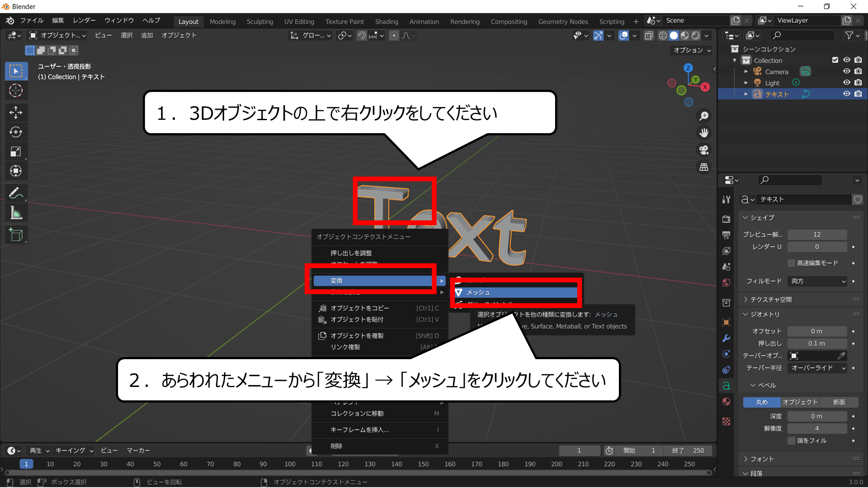Image resolution: width=868 pixels, height=488 pixels.
Task: Switch to the Modeling workspace tab
Action: 222,22
